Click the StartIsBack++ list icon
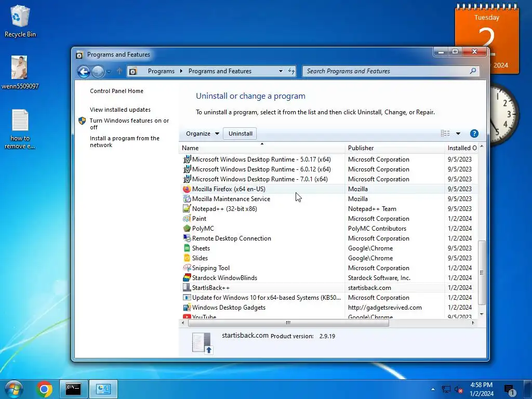This screenshot has width=532, height=399. (x=187, y=287)
